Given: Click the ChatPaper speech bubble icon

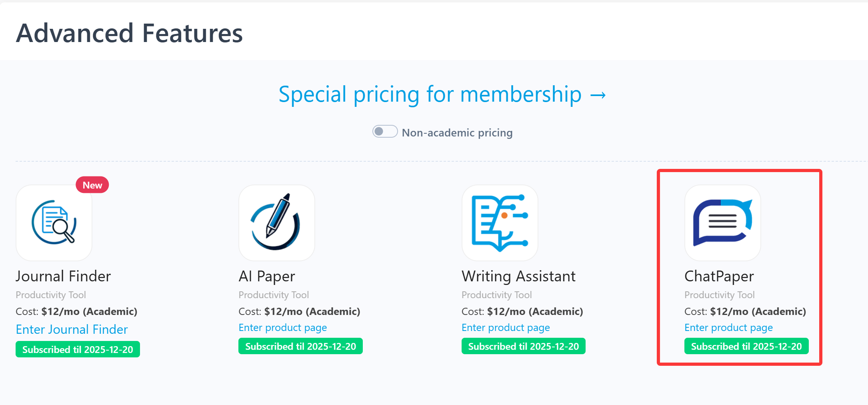Looking at the screenshot, I should (x=722, y=223).
